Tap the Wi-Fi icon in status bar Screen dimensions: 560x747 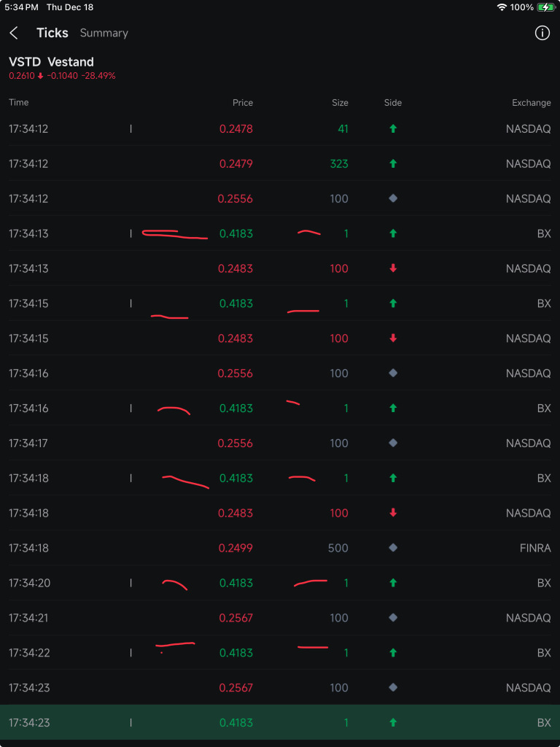pos(502,7)
